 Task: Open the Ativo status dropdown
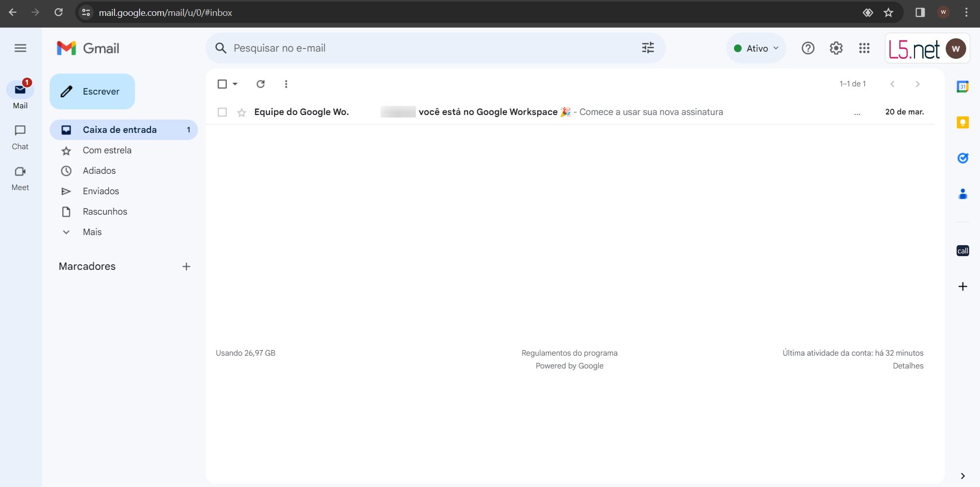pyautogui.click(x=756, y=48)
